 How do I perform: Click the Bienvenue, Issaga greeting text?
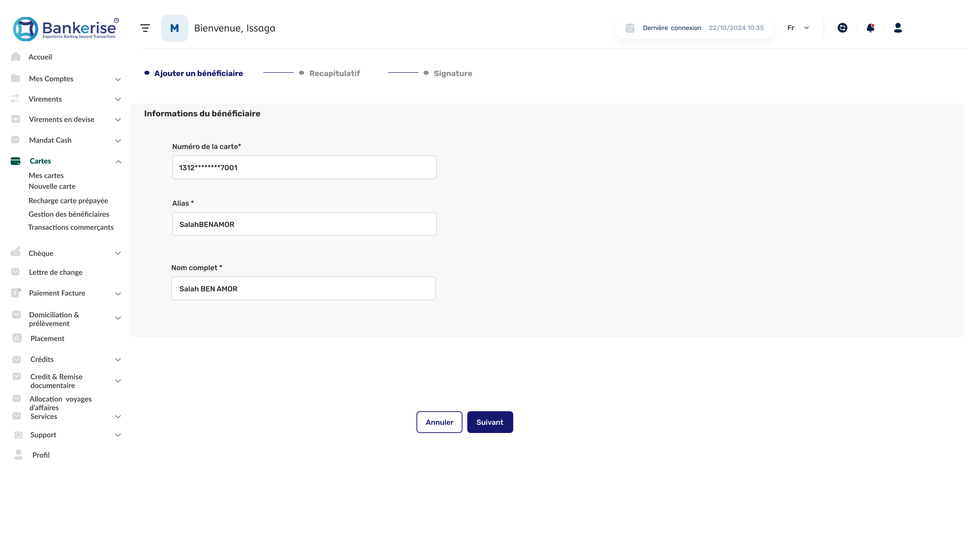click(235, 28)
